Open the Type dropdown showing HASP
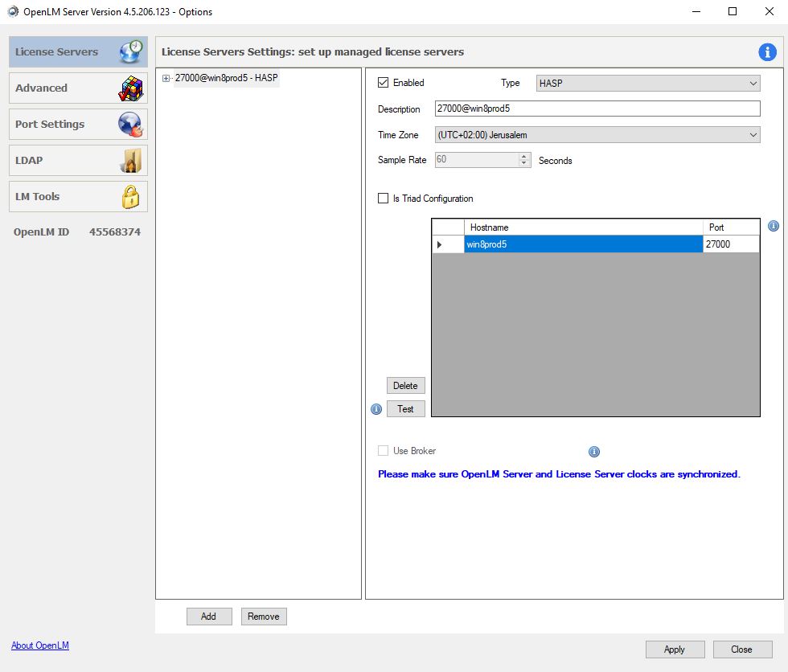788x672 pixels. coord(647,84)
